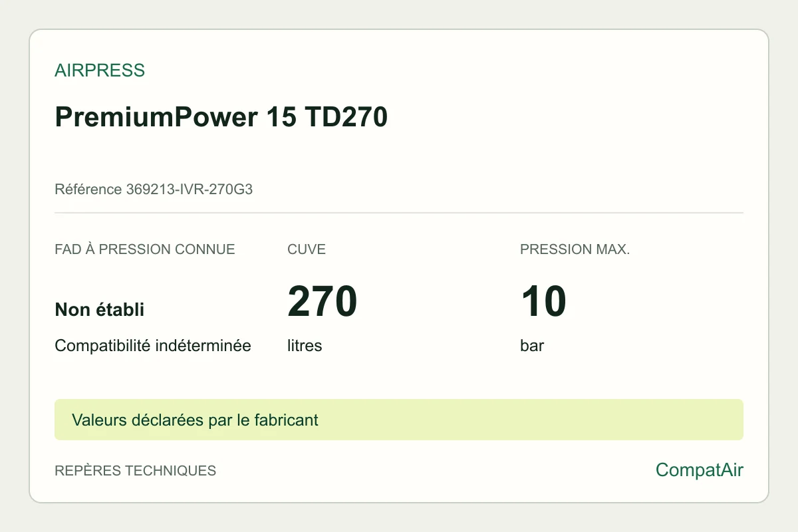Click the word PremiumPower in heading
The image size is (798, 532).
tap(156, 117)
